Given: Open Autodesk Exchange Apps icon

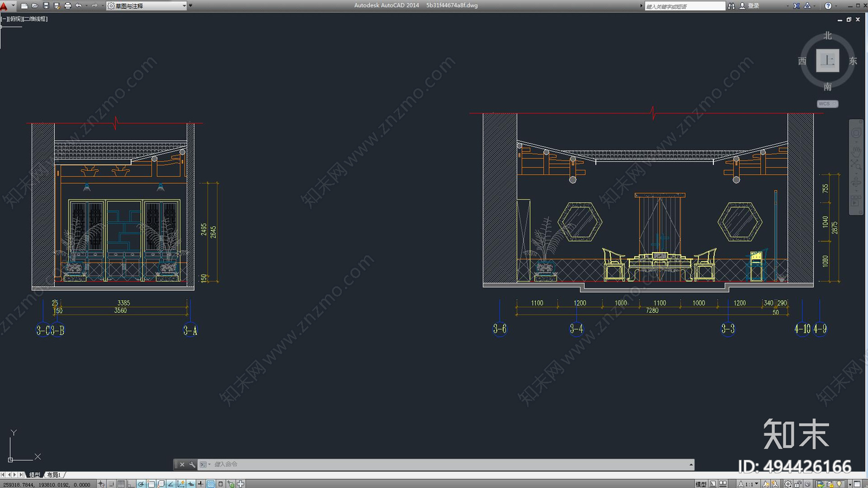Looking at the screenshot, I should coord(796,6).
